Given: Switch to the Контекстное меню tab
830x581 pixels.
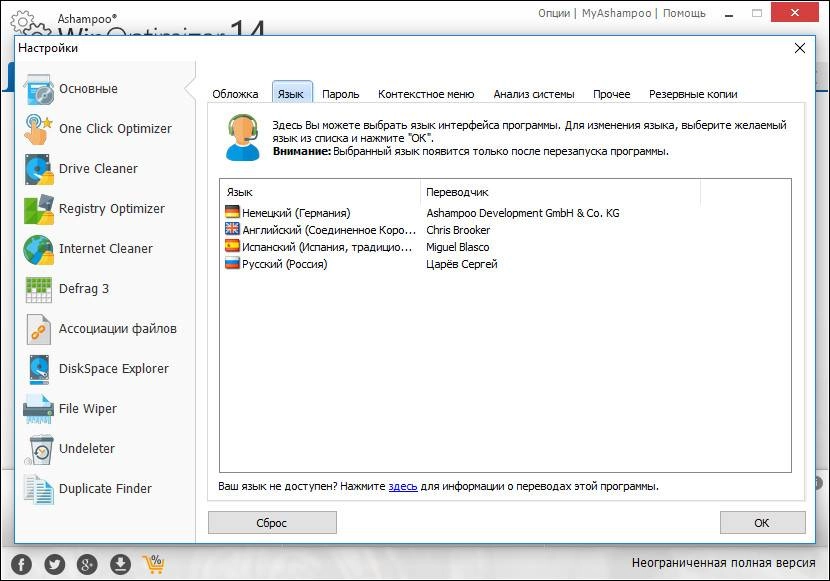Looking at the screenshot, I should pos(426,94).
